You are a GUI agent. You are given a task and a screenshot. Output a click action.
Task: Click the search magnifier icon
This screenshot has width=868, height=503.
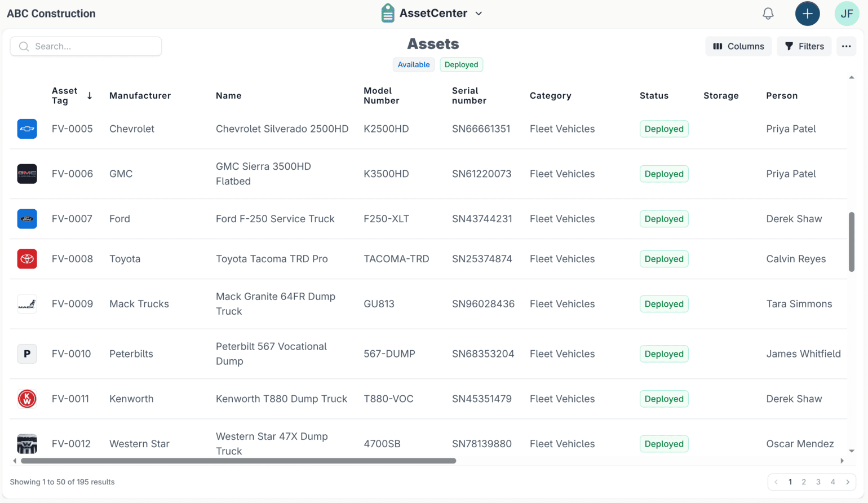click(x=24, y=46)
